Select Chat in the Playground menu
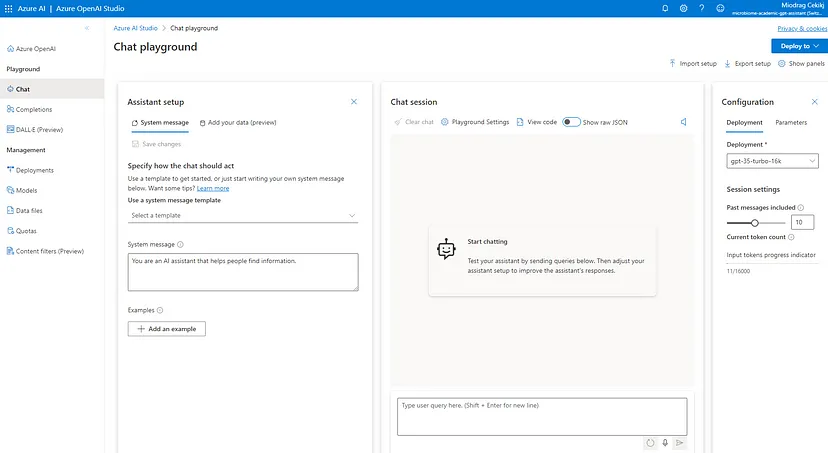This screenshot has height=453, width=828. click(52, 89)
